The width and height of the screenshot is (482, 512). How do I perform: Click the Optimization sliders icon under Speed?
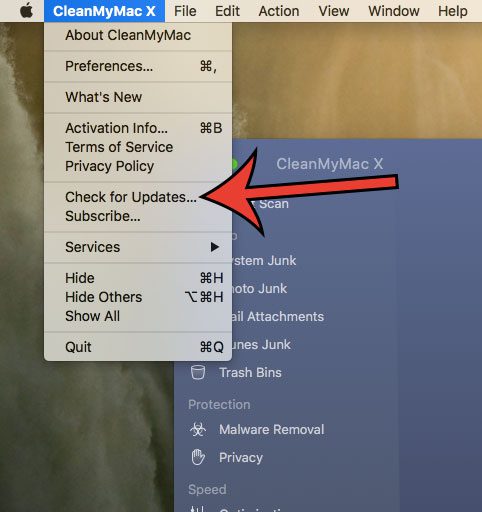tap(197, 509)
